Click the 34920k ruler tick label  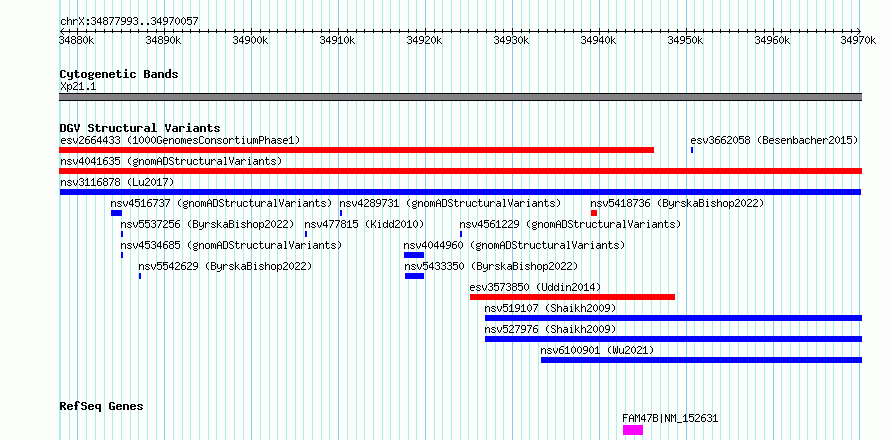click(x=425, y=40)
